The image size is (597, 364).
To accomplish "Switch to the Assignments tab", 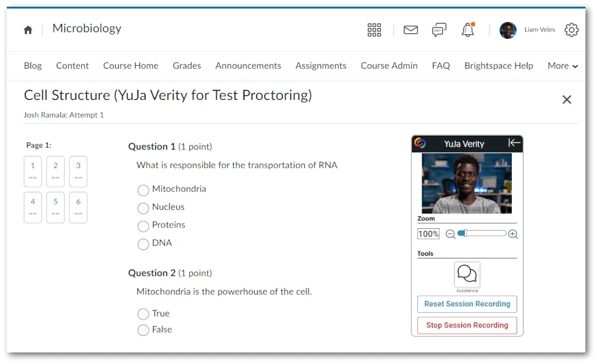I will 321,65.
